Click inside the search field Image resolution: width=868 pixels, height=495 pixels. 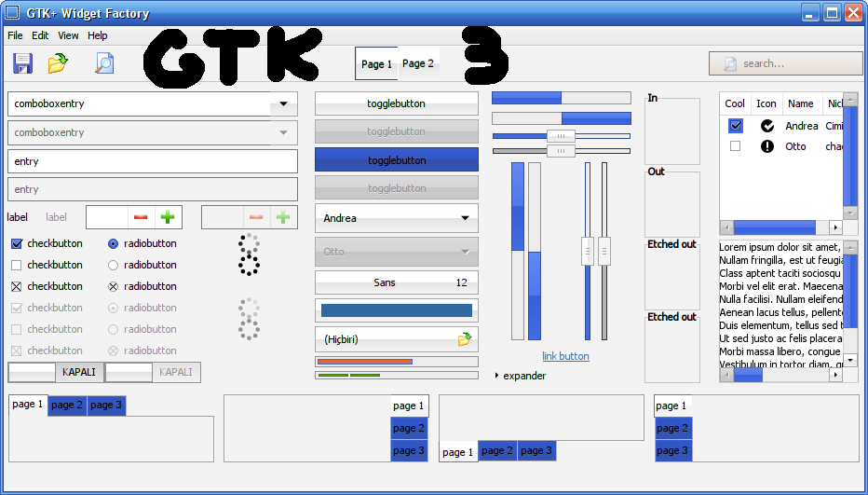pos(785,63)
